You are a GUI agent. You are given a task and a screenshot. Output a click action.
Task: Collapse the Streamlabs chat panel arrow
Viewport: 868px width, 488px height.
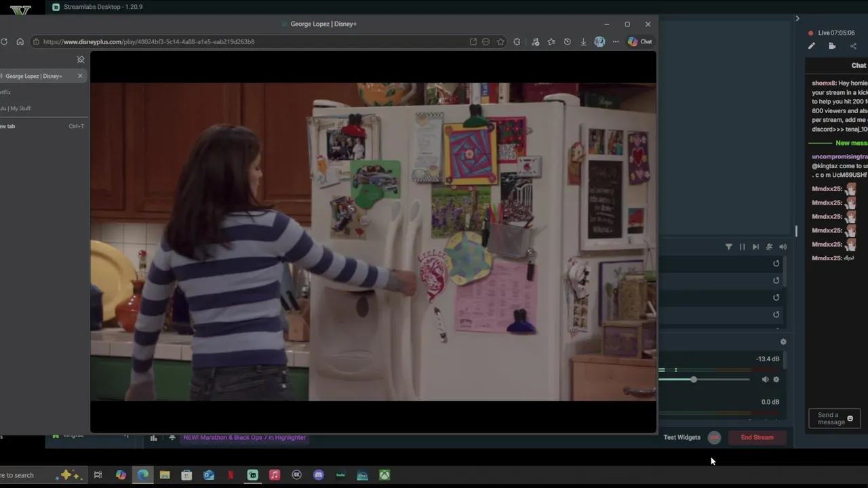pos(797,18)
